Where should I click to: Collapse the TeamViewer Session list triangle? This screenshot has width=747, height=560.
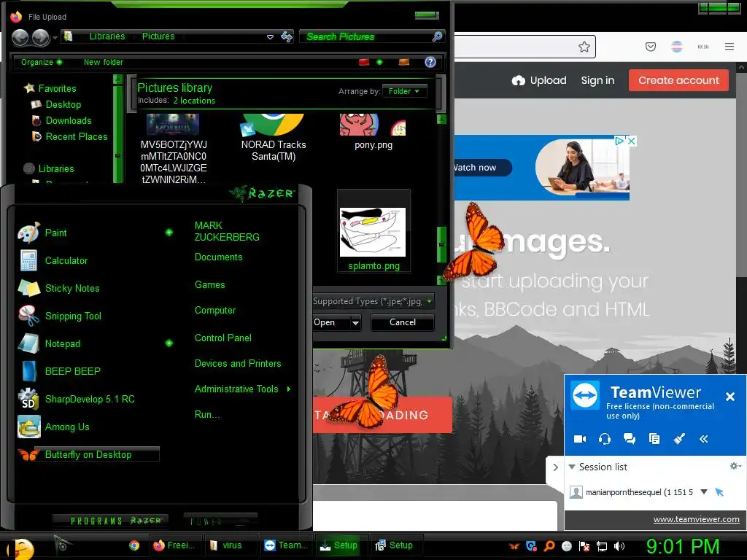pos(572,467)
